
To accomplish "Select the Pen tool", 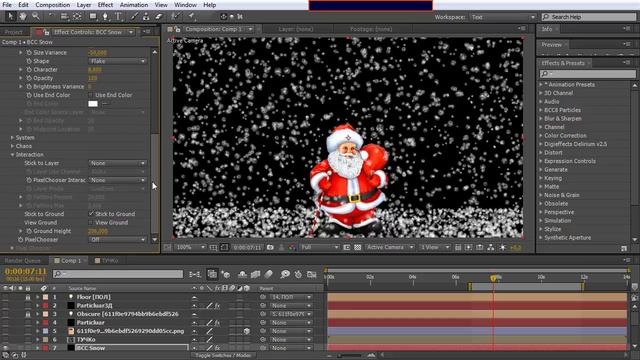I will tap(105, 16).
